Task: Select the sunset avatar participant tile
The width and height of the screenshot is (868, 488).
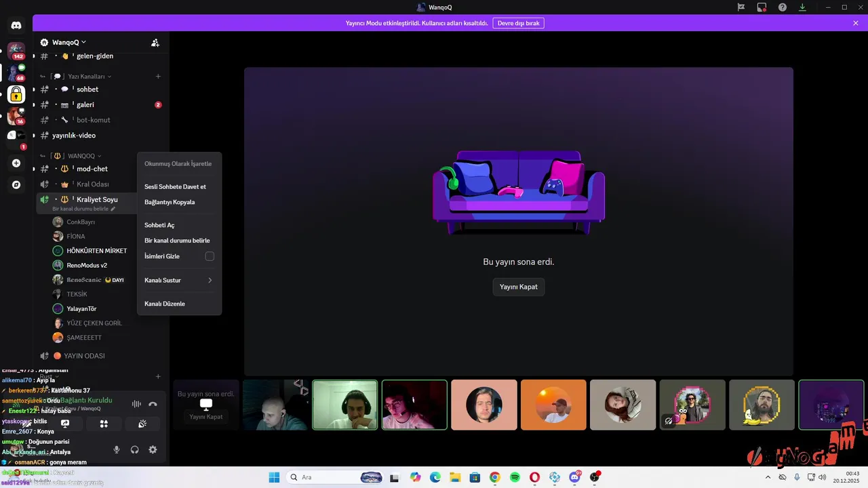Action: coord(553,405)
